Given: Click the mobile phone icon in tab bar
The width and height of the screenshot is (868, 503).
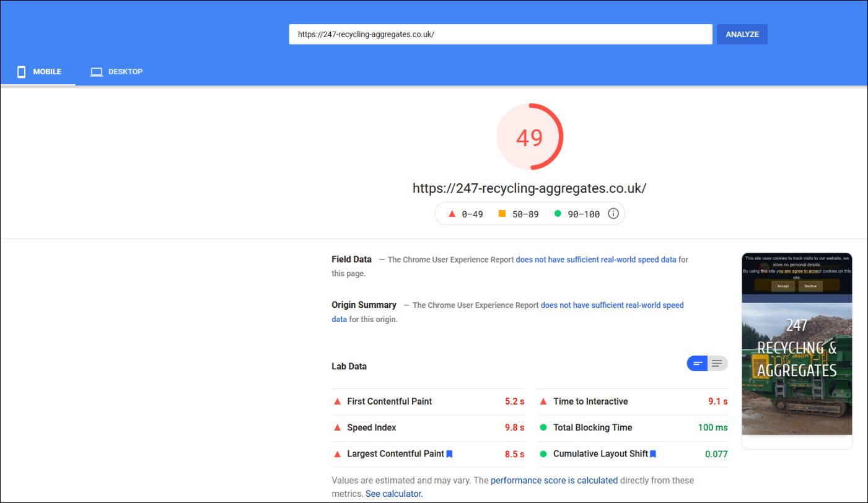Looking at the screenshot, I should point(21,72).
